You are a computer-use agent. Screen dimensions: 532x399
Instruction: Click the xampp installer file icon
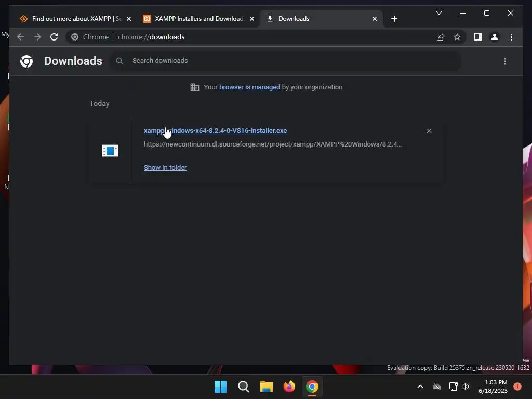tap(110, 151)
